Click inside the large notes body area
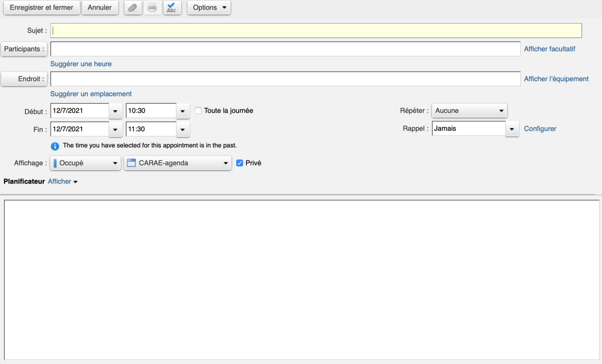The image size is (602, 364). 302,279
